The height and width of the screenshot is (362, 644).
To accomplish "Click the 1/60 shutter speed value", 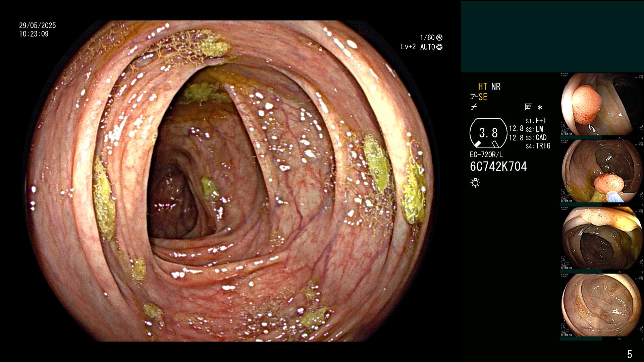I will coord(427,38).
